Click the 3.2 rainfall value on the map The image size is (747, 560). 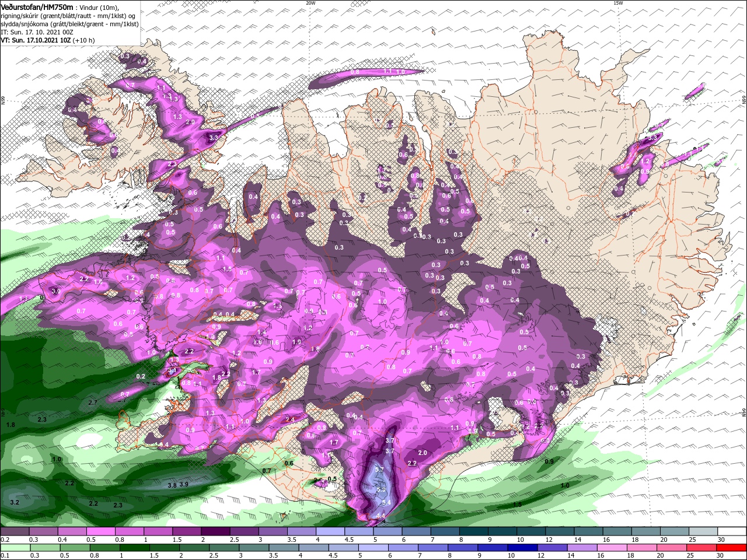coord(15,502)
